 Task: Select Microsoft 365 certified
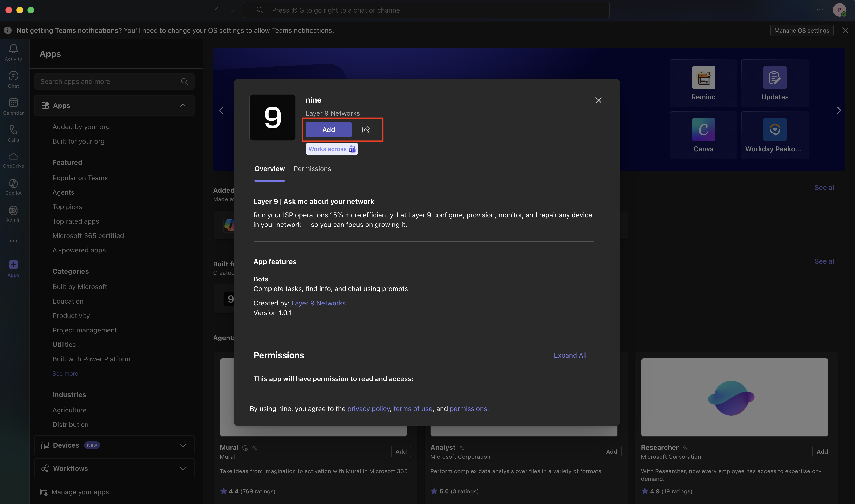(88, 235)
